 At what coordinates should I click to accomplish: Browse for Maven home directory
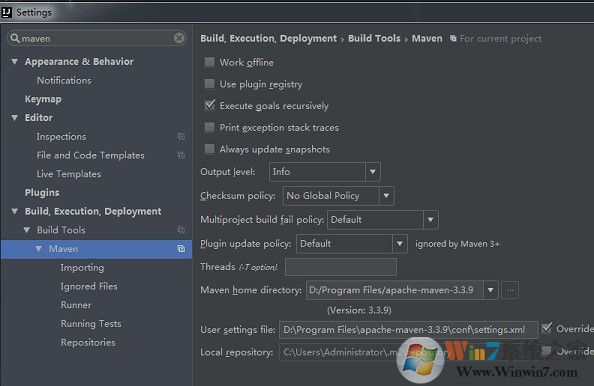click(x=510, y=290)
